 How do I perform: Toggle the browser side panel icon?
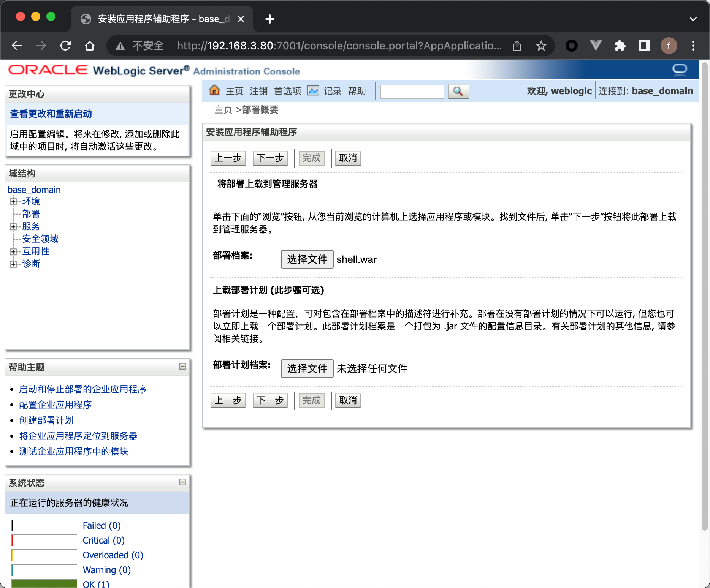click(644, 46)
